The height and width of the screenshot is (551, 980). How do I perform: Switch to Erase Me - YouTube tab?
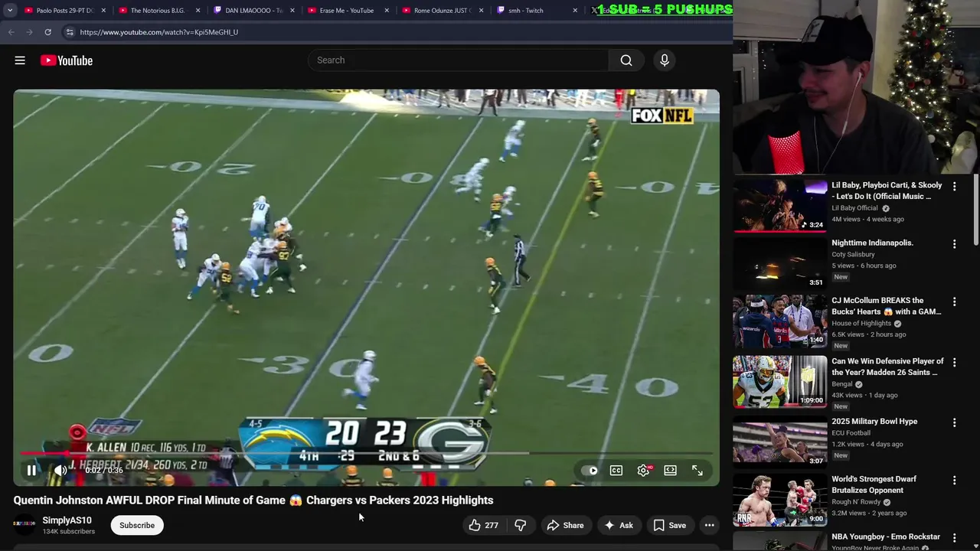click(348, 11)
